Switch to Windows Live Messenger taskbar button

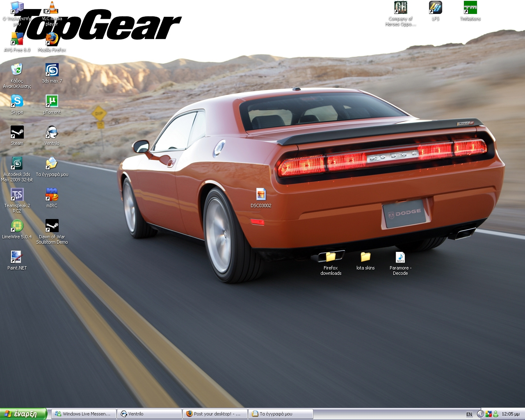pyautogui.click(x=84, y=414)
